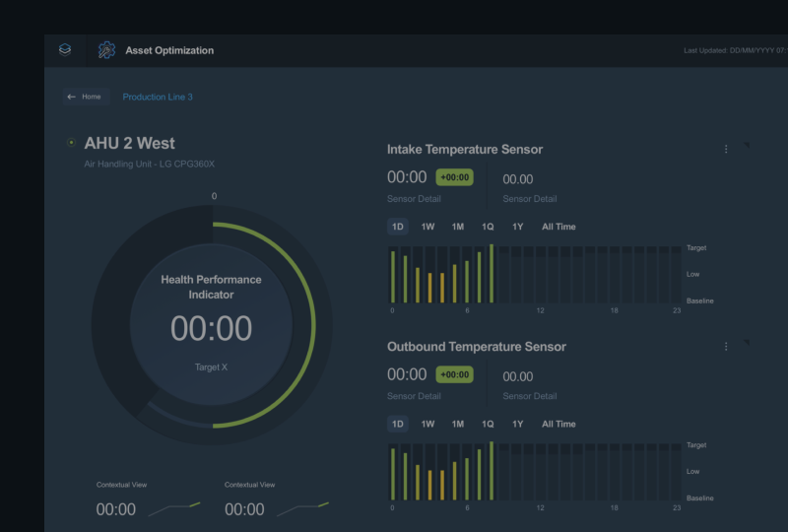Click the Target X label in gauge
Viewport: 788px width, 532px height.
(211, 367)
